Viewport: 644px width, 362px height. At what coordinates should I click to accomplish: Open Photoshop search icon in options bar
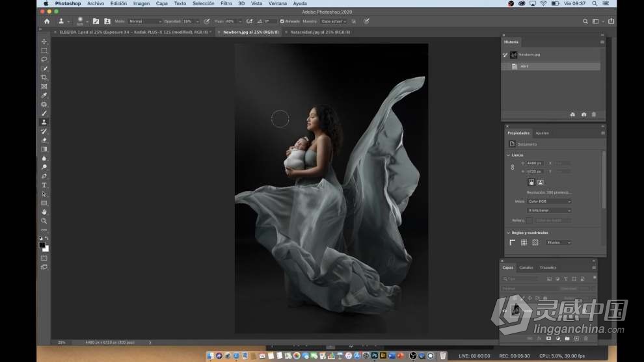pos(585,21)
